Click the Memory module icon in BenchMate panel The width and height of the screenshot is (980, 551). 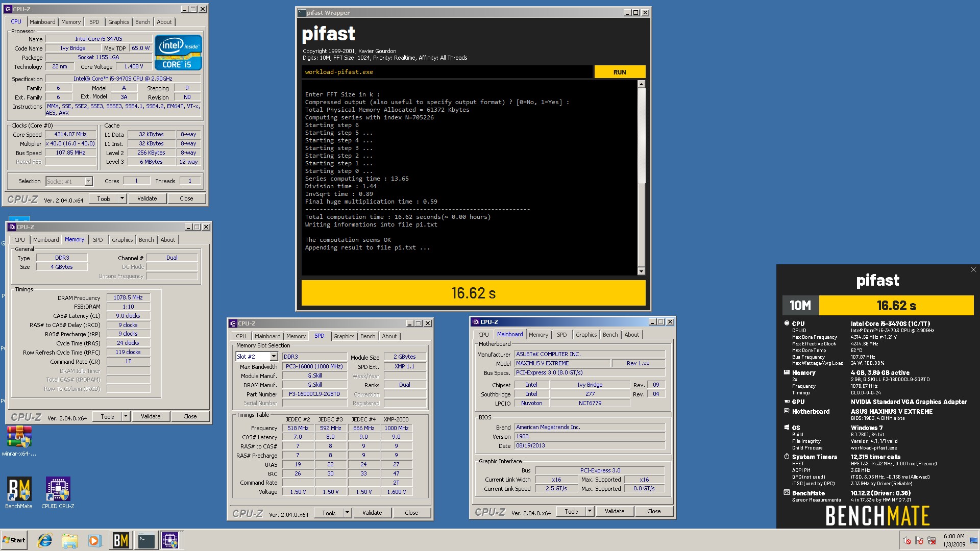click(x=787, y=372)
